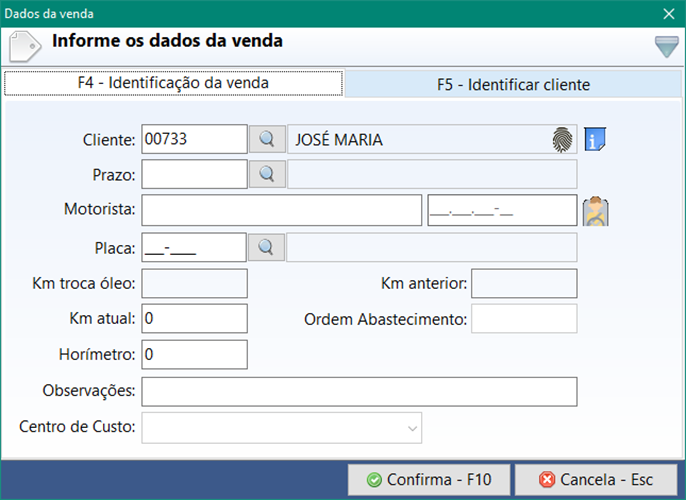Click the Confirma - F10 button
Viewport: 686px width, 500px height.
(429, 480)
